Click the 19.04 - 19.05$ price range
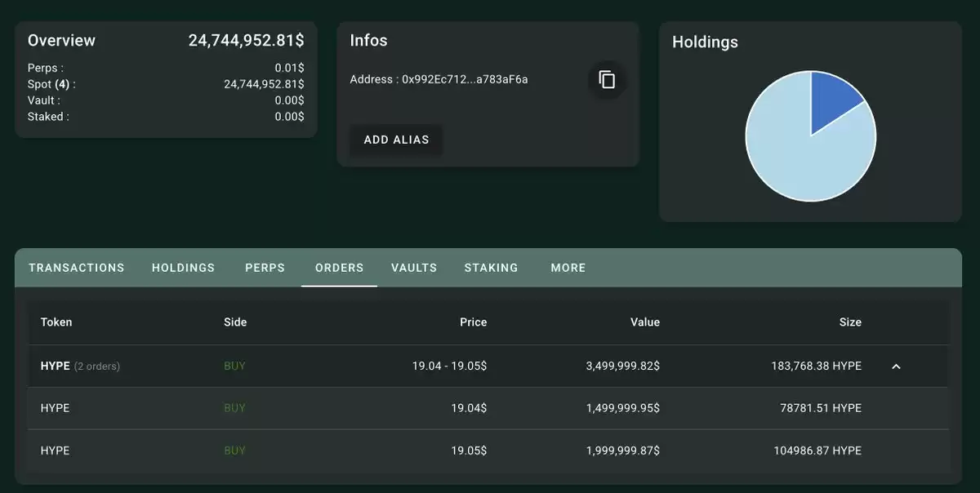This screenshot has height=493, width=980. click(450, 366)
